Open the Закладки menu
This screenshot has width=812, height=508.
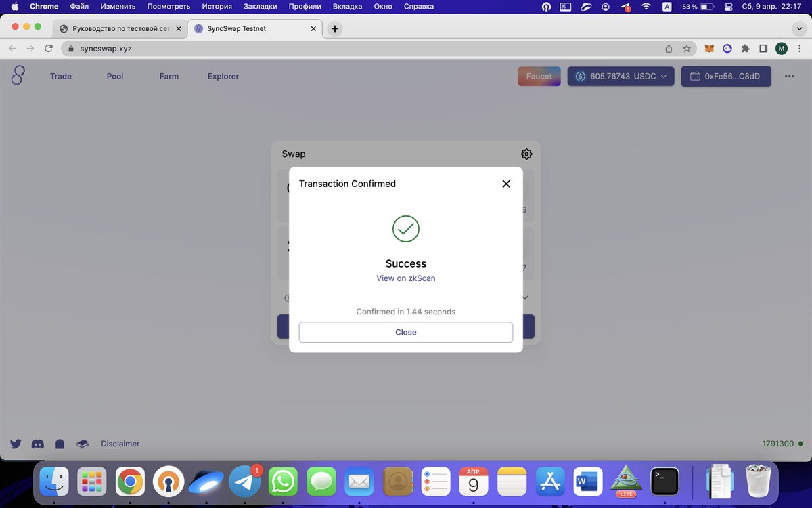click(261, 7)
